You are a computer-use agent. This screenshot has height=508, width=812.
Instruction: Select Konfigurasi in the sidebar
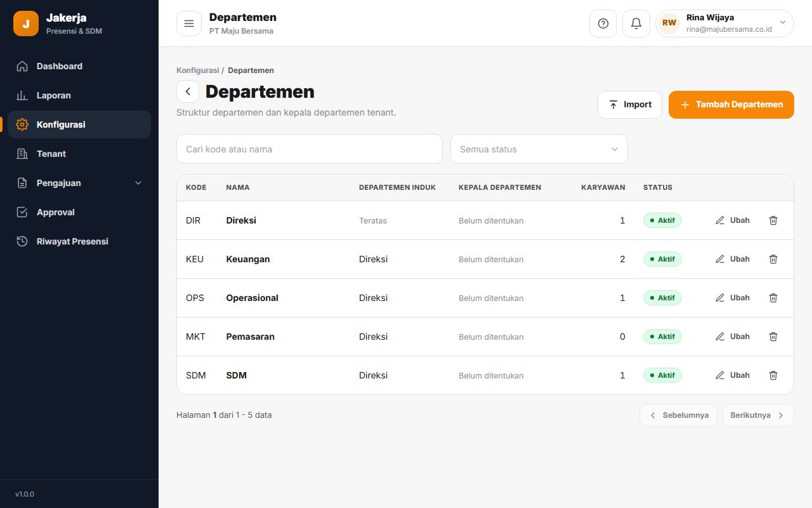point(79,124)
